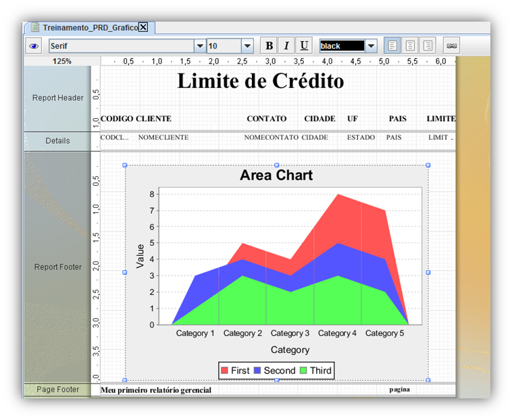Select the Report Footer band label
Screen dimensions: 512x420
[x=58, y=267]
